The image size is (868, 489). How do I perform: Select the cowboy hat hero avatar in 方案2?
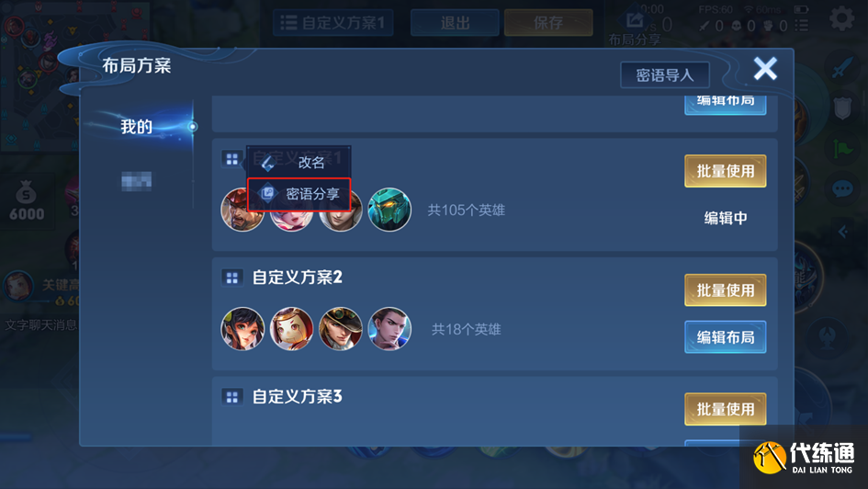click(341, 329)
